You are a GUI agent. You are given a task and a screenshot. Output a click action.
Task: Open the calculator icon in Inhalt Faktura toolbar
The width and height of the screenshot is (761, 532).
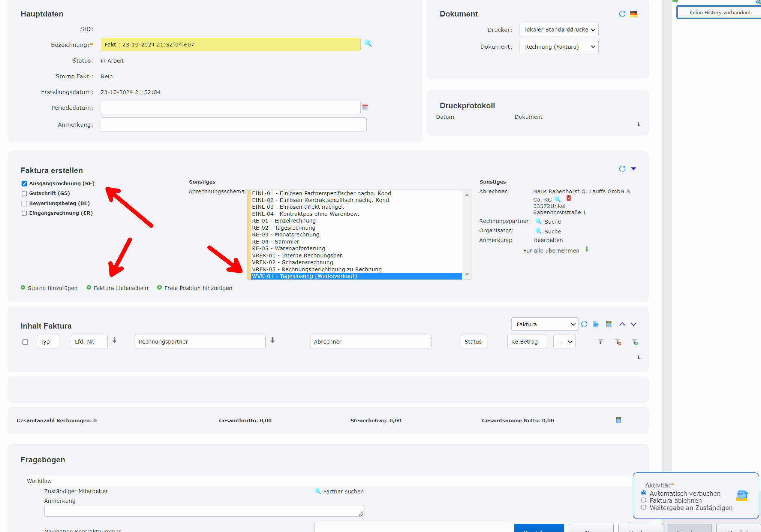(x=609, y=324)
